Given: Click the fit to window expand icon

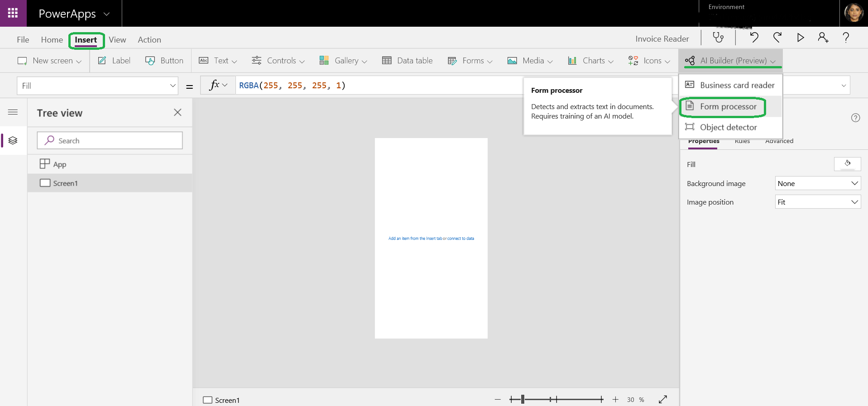Looking at the screenshot, I should (x=663, y=399).
